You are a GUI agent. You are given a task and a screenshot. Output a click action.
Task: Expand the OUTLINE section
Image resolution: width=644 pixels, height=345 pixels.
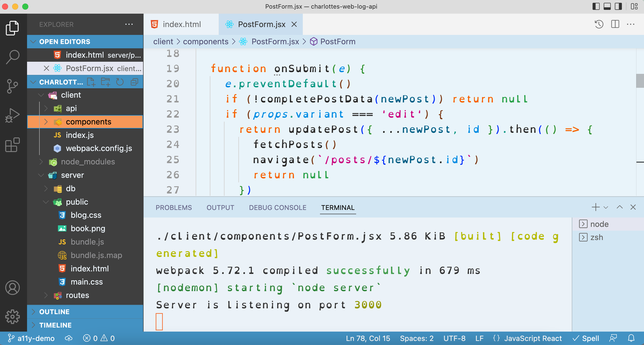[54, 312]
